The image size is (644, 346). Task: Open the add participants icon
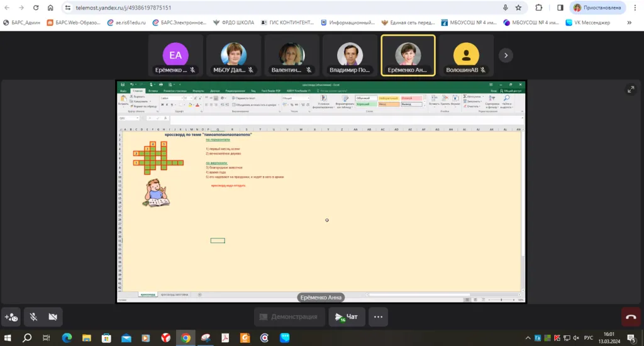[11, 317]
